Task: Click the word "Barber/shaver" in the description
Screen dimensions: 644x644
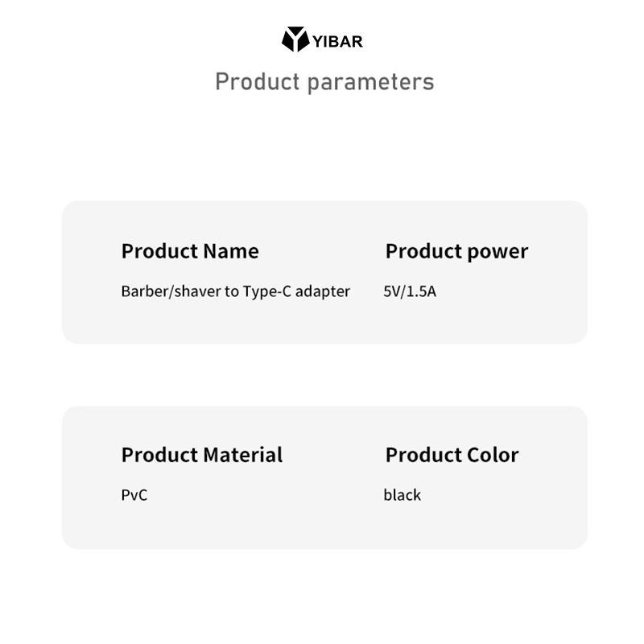Action: click(170, 291)
